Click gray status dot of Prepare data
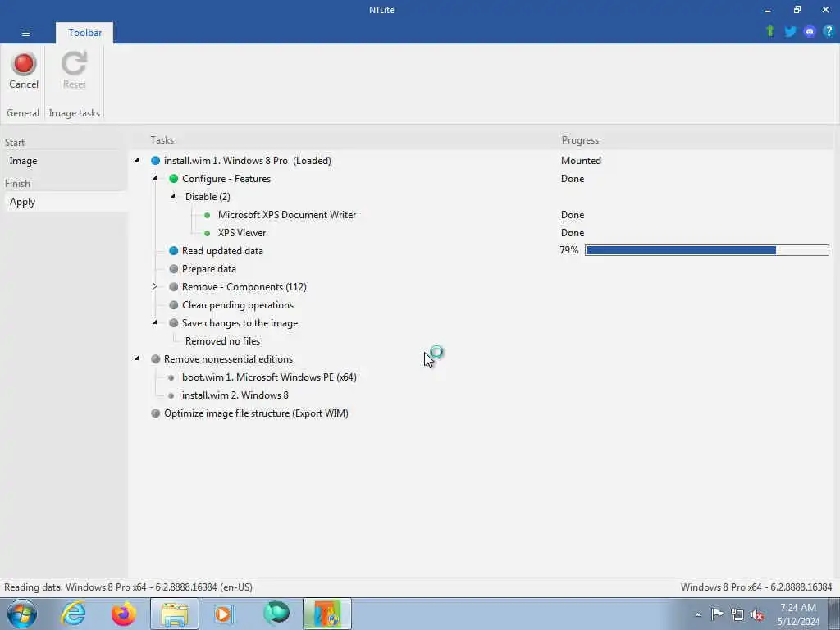The height and width of the screenshot is (630, 840). pos(174,269)
